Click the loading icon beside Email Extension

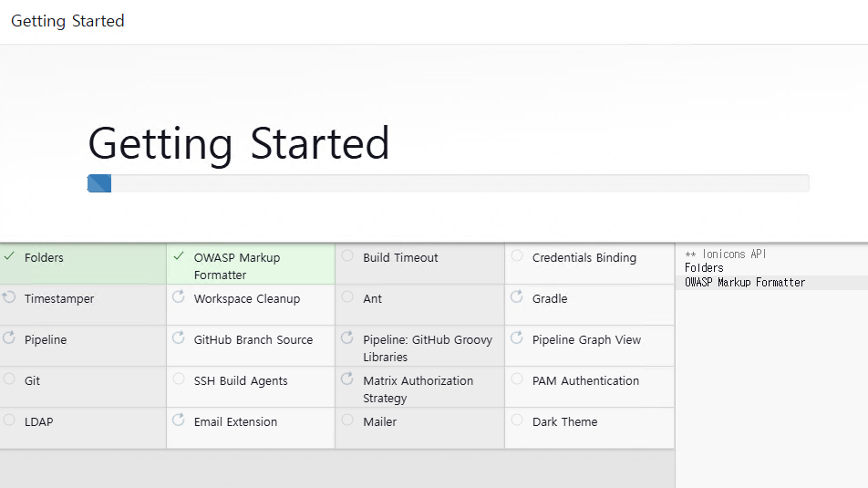(179, 420)
